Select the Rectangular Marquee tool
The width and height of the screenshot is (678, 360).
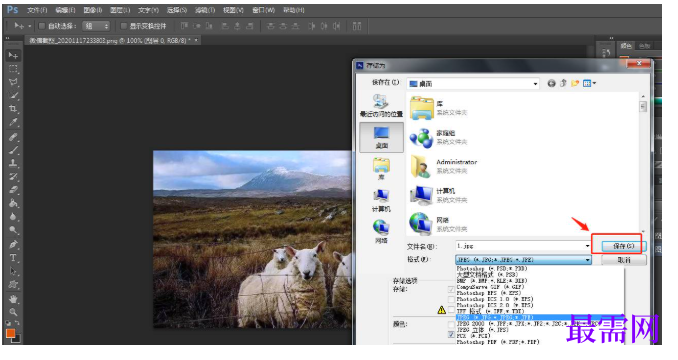coord(13,69)
